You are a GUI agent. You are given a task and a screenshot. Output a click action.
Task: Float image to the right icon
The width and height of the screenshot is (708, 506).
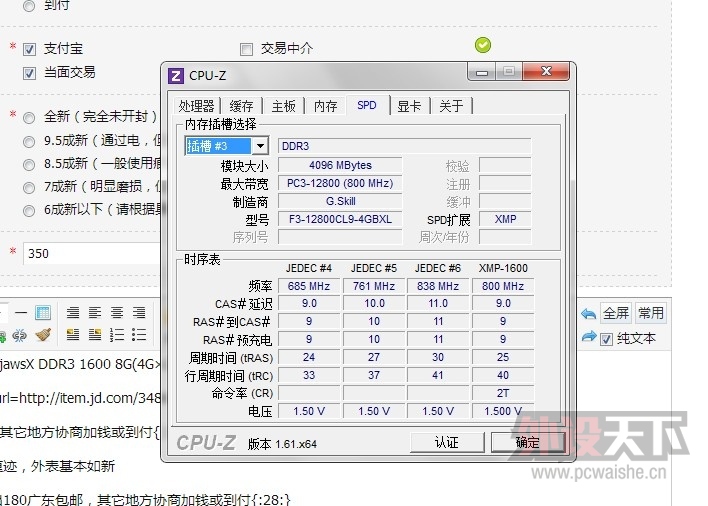[95, 334]
